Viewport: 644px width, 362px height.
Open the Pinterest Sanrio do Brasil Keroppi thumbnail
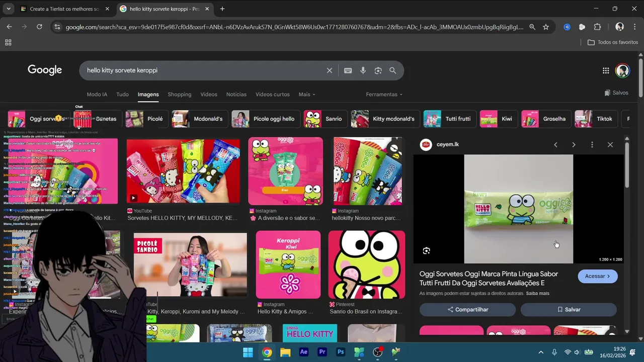(367, 264)
